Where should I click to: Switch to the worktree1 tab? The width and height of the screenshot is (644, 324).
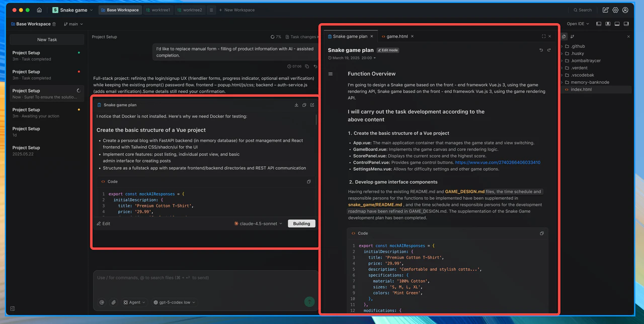(x=158, y=10)
